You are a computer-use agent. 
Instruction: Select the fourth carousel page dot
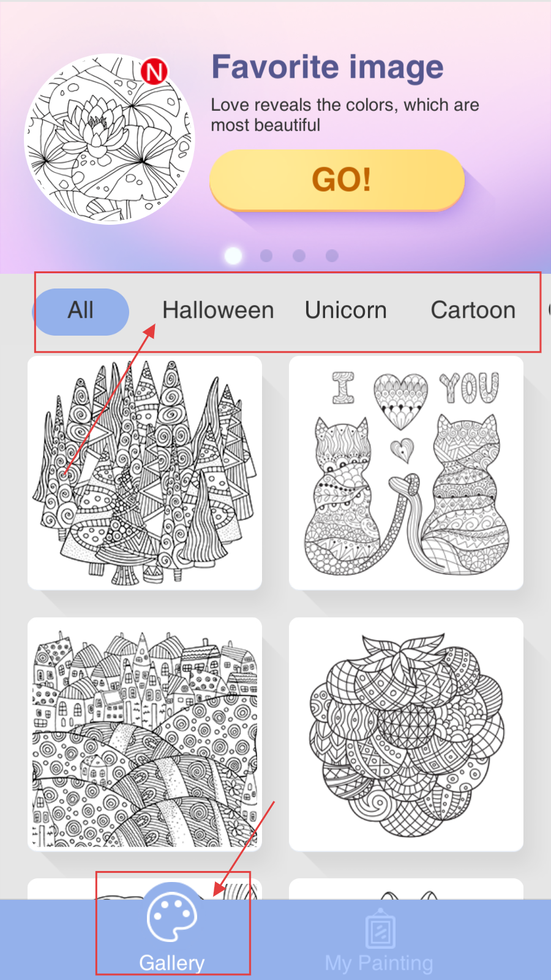332,255
